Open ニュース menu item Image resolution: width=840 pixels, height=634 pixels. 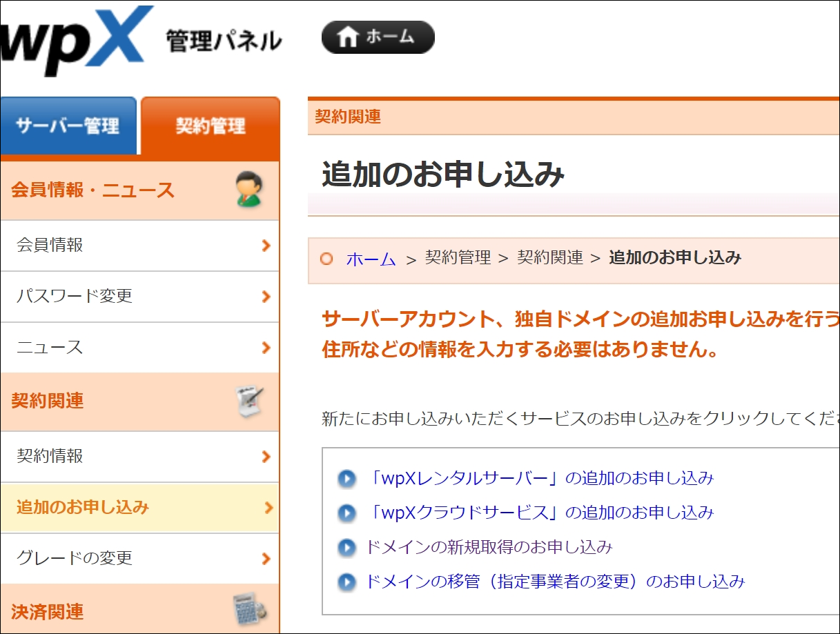tap(140, 348)
